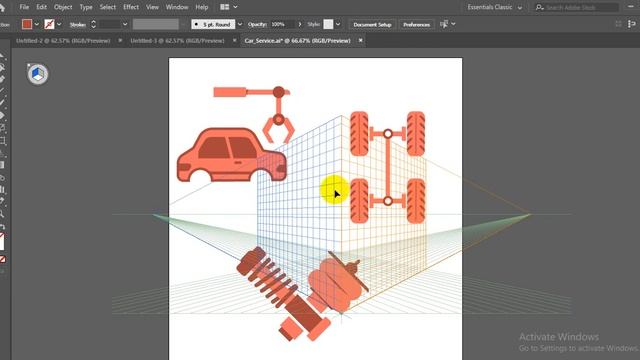This screenshot has width=640, height=360.
Task: Click the left vanishing point handle
Action: tap(154, 214)
